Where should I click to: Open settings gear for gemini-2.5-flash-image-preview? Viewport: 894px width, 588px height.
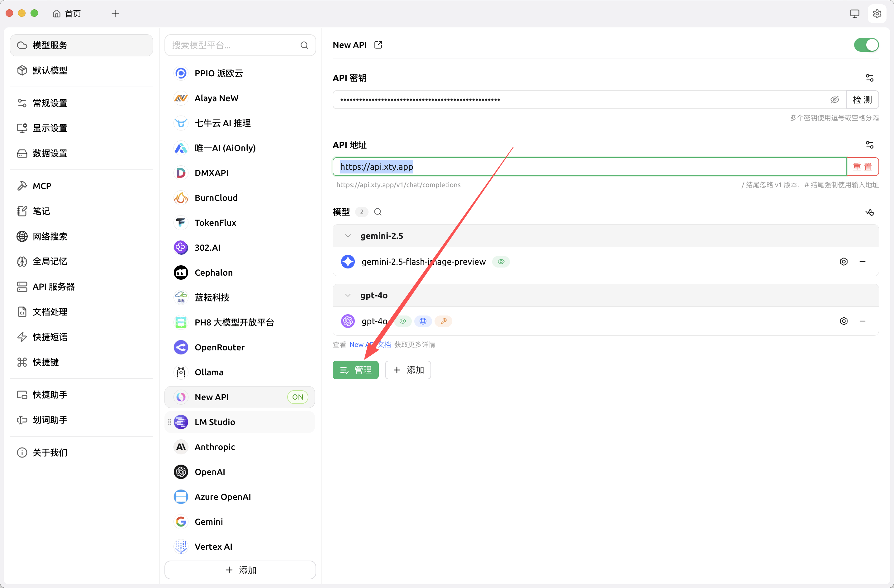coord(844,261)
